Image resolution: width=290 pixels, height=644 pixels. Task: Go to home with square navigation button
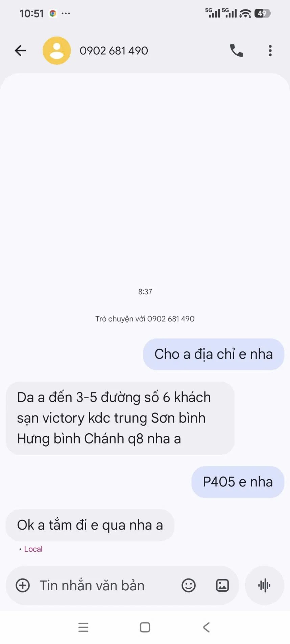pyautogui.click(x=145, y=627)
